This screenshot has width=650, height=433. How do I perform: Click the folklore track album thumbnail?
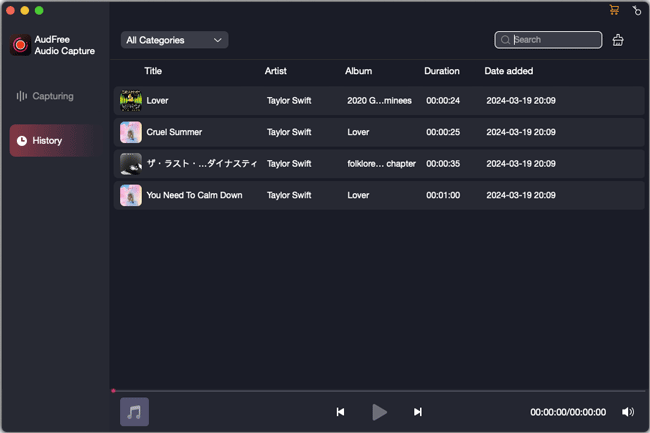coord(131,164)
